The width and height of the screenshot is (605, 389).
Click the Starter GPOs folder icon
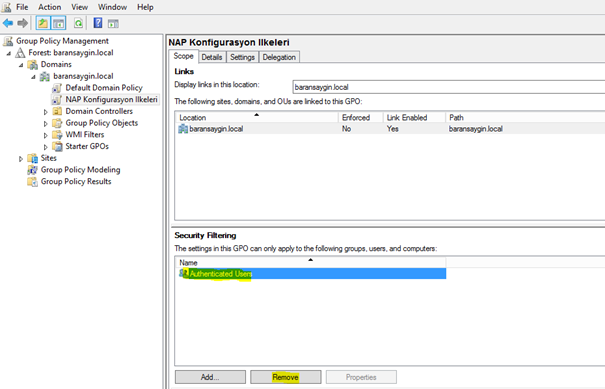[57, 146]
